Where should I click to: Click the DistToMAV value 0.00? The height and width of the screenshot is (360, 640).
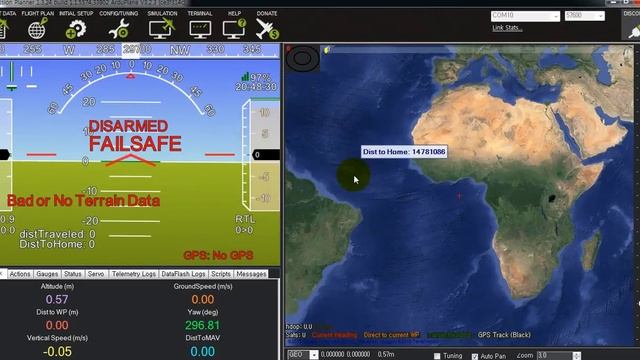(202, 351)
